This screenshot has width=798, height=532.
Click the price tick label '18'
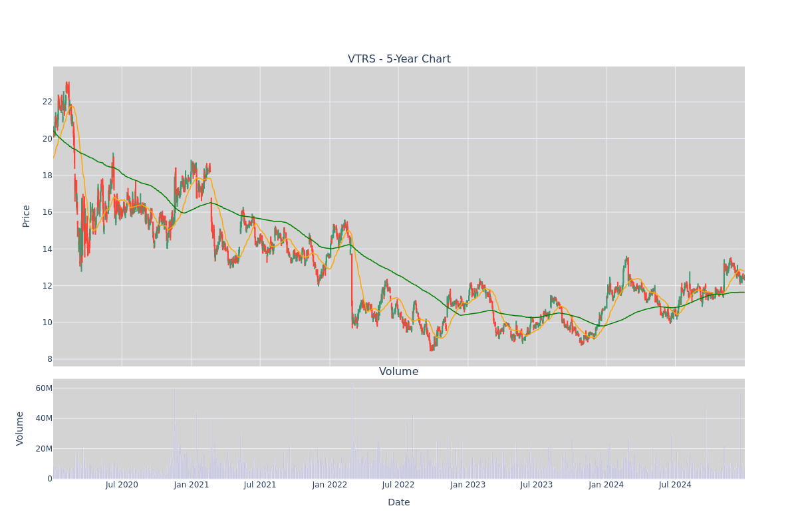(x=47, y=176)
